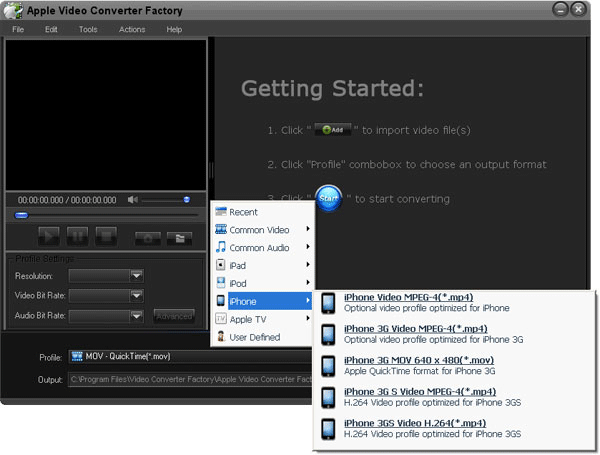
Task: Mute audio using the speaker icon
Action: pyautogui.click(x=133, y=200)
